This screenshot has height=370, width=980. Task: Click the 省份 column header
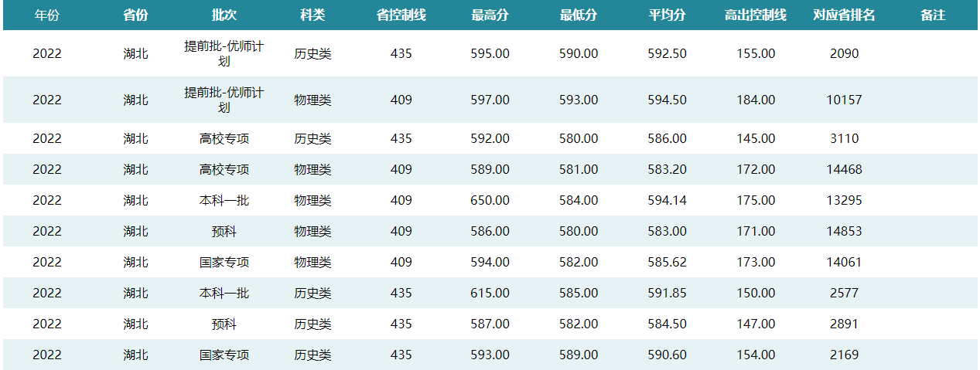(x=135, y=15)
